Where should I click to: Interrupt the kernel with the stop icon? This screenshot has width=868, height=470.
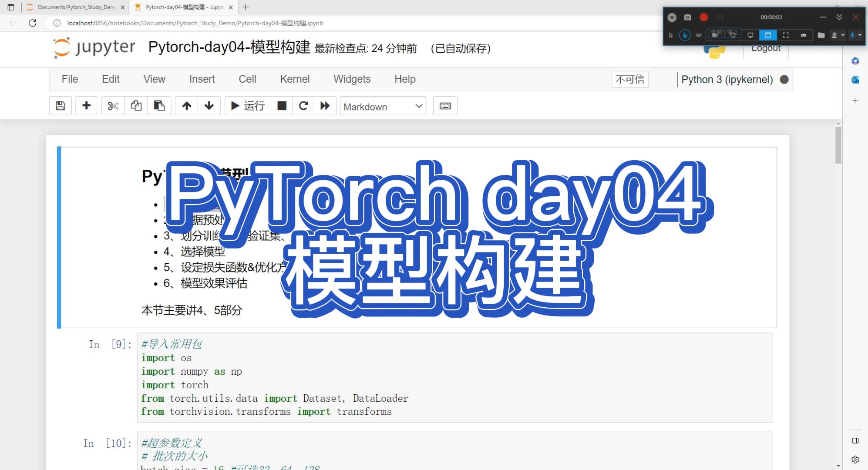pos(282,106)
